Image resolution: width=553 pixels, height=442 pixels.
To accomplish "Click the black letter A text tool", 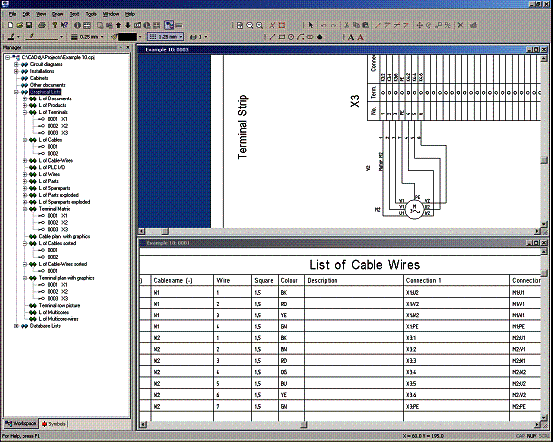I will point(351,37).
